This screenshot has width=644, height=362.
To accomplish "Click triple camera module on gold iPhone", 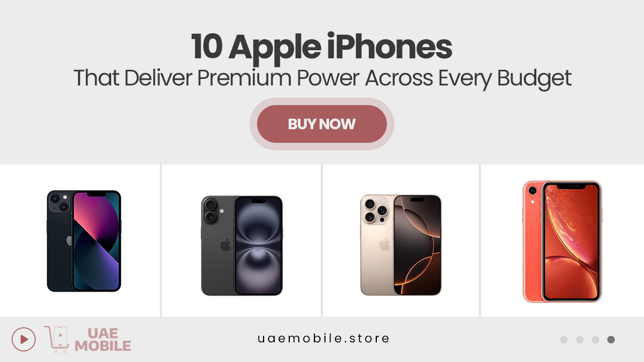I will [375, 210].
